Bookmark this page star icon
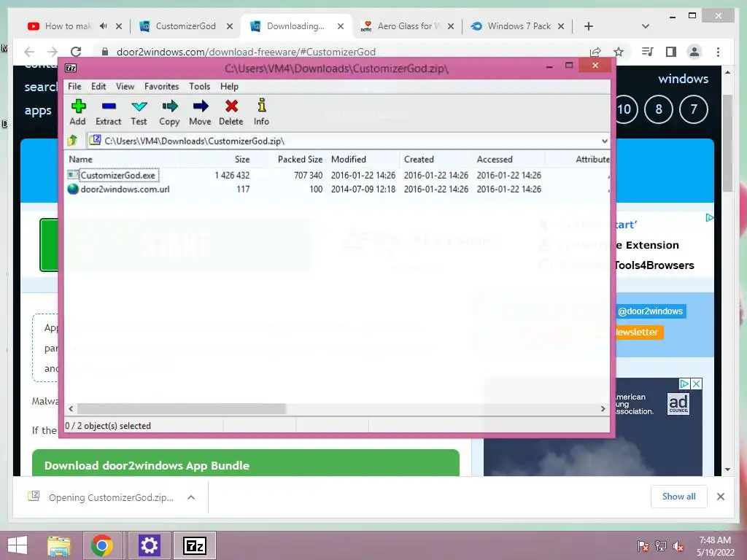Image resolution: width=747 pixels, height=560 pixels. point(619,52)
